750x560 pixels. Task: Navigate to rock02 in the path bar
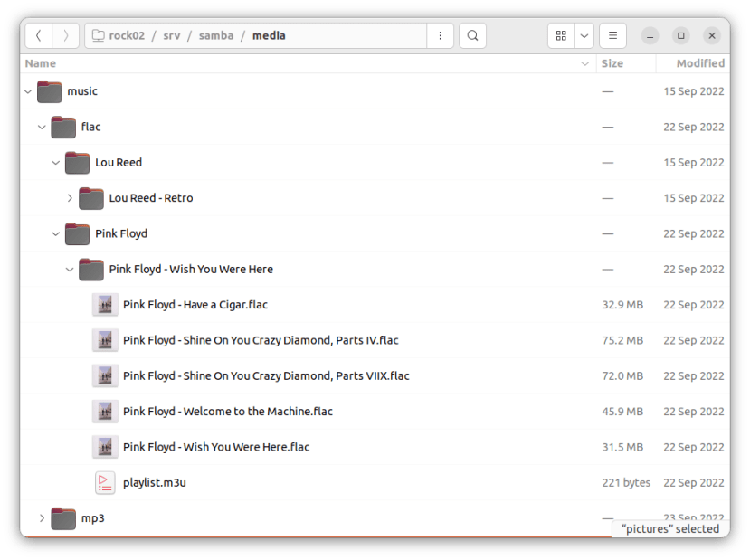pyautogui.click(x=127, y=36)
